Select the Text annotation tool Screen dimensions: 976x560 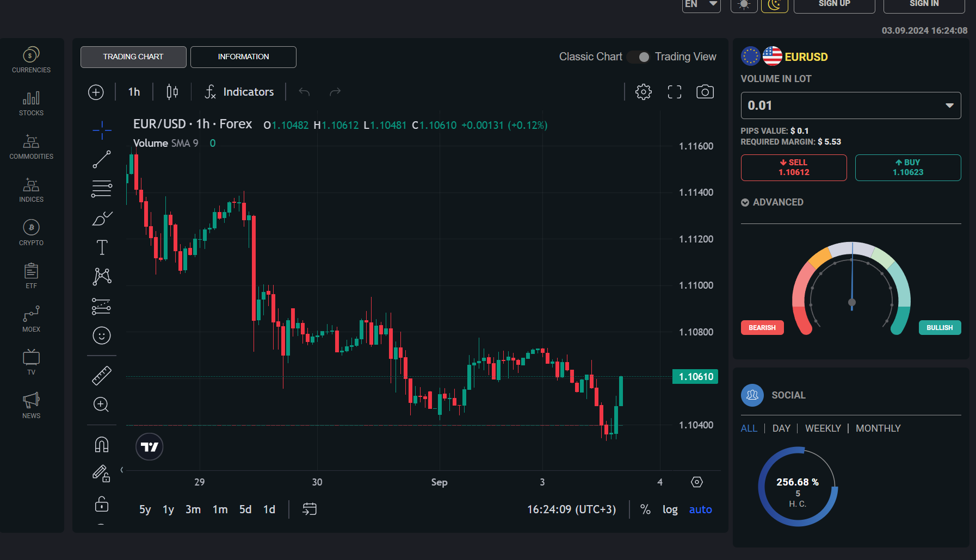pyautogui.click(x=102, y=247)
